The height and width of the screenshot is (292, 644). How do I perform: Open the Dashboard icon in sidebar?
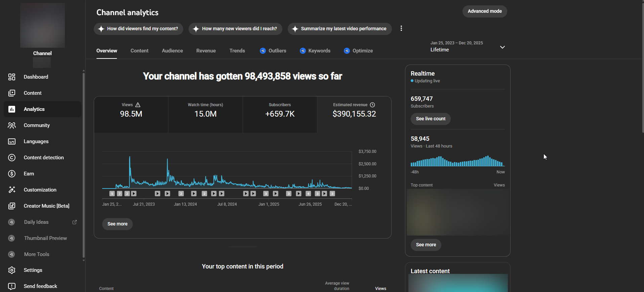click(x=12, y=77)
